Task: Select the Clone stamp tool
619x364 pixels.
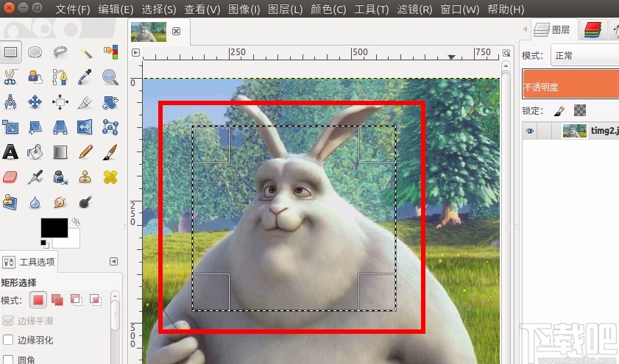Action: (85, 177)
